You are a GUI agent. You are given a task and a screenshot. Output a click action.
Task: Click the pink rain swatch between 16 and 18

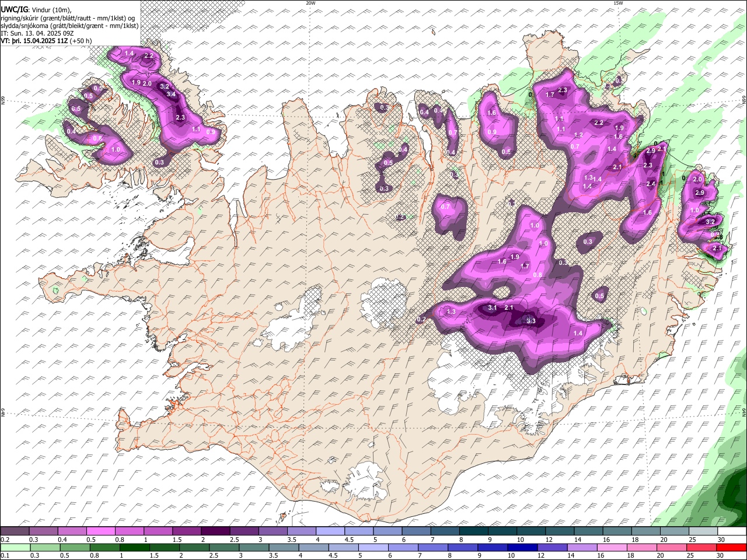pos(612,547)
